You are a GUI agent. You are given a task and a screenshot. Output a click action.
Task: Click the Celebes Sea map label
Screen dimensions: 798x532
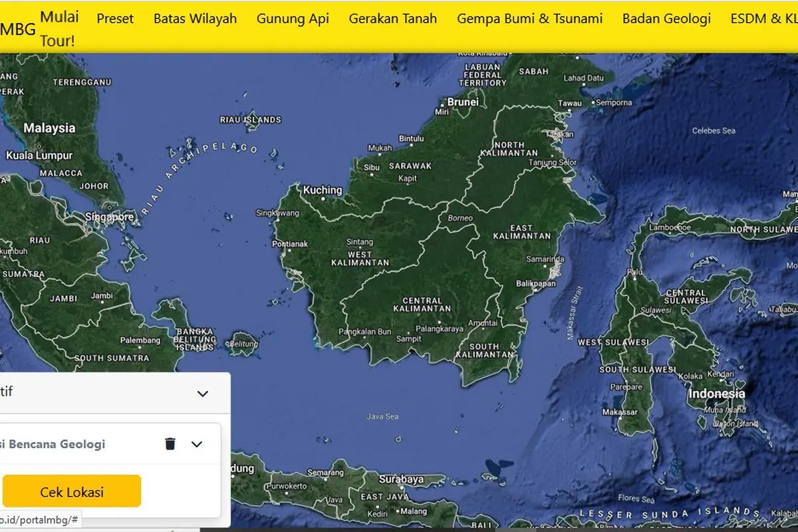[x=714, y=131]
